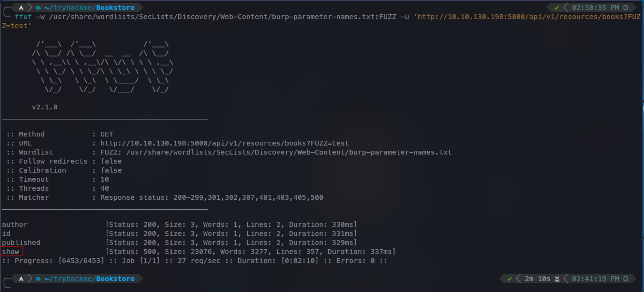Click the 'author' parameter result
This screenshot has height=292, width=644.
tap(15, 224)
